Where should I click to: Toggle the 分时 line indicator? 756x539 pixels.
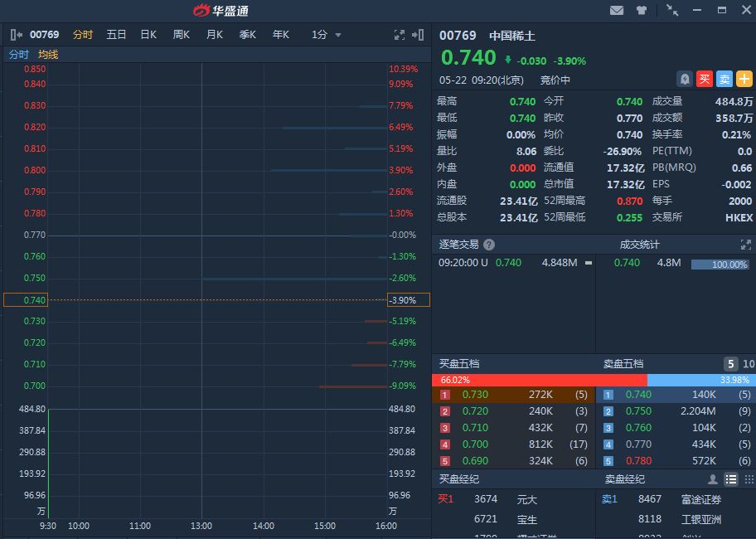point(18,55)
